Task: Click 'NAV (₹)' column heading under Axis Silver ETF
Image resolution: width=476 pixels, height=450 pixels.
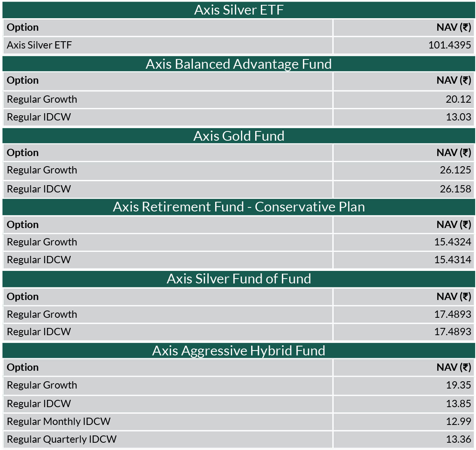Action: click(x=454, y=27)
